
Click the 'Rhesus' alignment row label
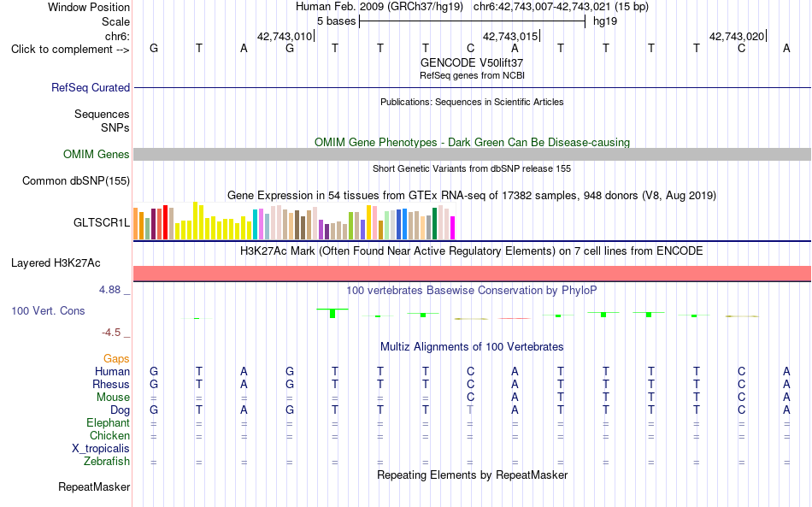click(111, 384)
